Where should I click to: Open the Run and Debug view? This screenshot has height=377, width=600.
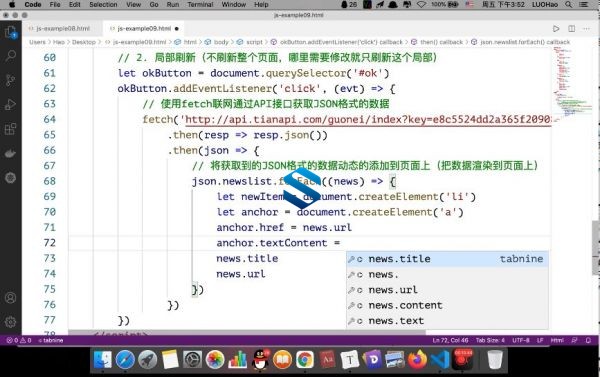[10, 104]
